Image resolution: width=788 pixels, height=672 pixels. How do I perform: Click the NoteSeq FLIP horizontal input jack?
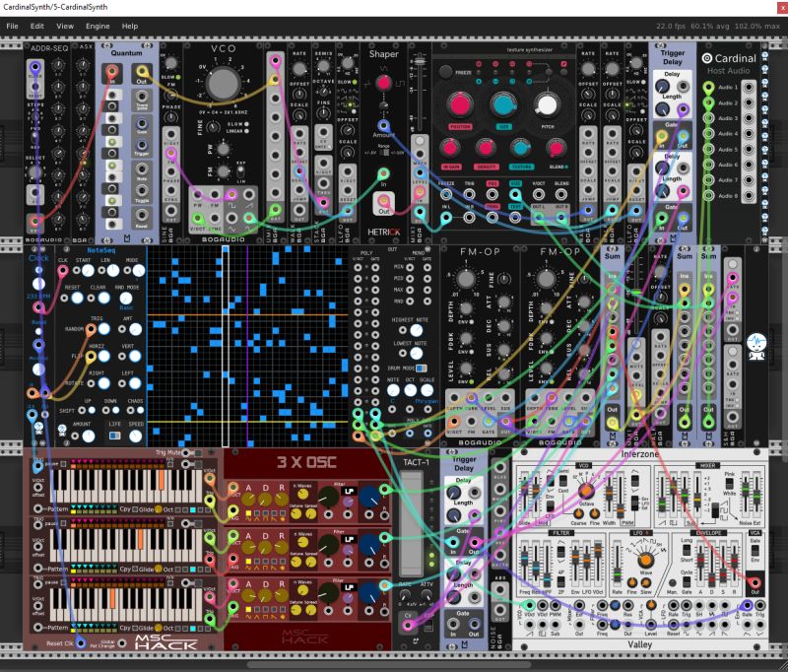[91, 357]
